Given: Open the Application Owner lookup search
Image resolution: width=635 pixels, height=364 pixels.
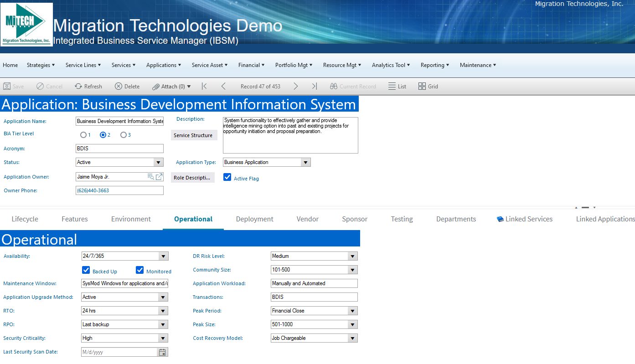Looking at the screenshot, I should 150,177.
